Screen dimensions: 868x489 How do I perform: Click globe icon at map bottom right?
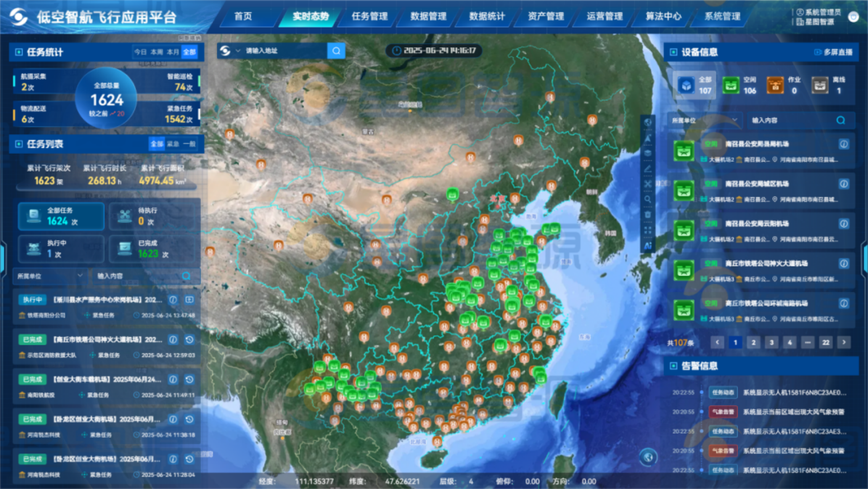tap(648, 457)
